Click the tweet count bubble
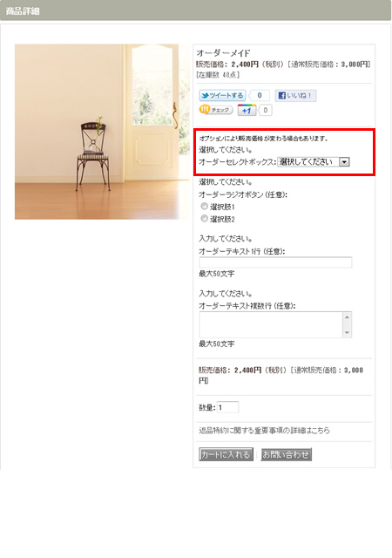392x558 pixels. coord(260,95)
